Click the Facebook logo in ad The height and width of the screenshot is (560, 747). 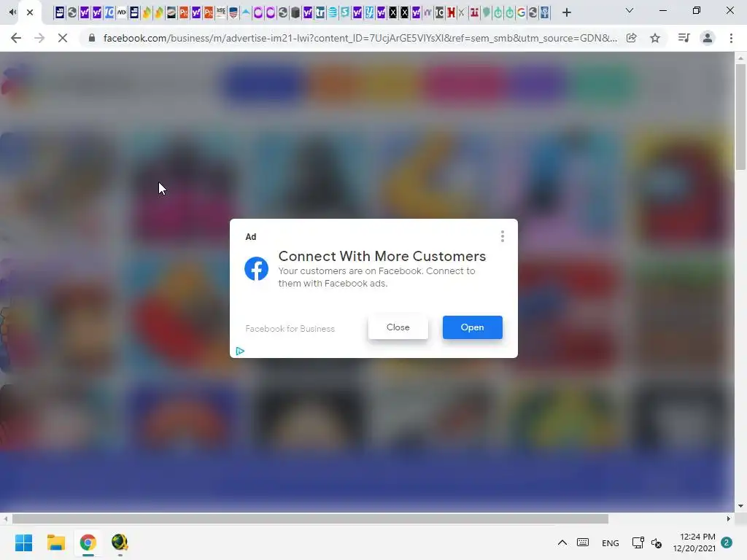[x=256, y=268]
